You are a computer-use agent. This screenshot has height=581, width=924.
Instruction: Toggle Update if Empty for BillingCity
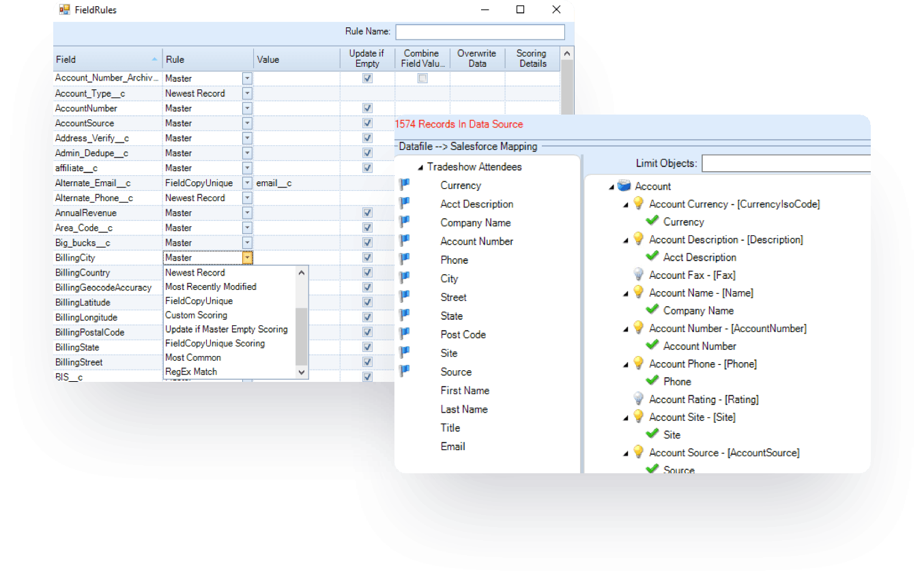point(368,258)
